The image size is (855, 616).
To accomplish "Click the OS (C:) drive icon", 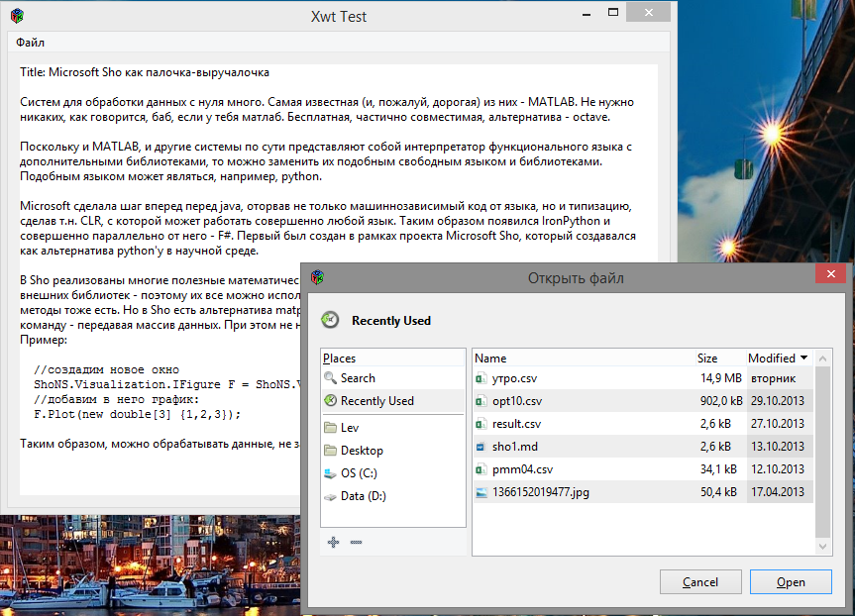I will pyautogui.click(x=330, y=473).
